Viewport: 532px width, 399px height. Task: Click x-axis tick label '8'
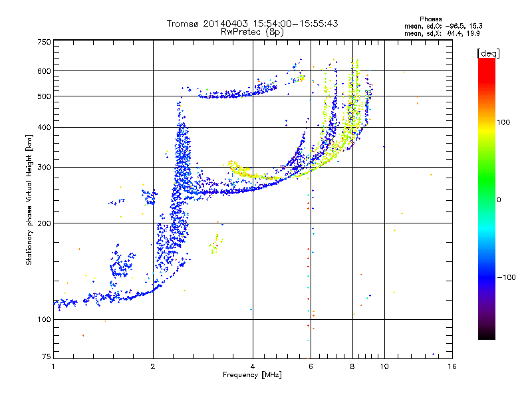pyautogui.click(x=352, y=366)
